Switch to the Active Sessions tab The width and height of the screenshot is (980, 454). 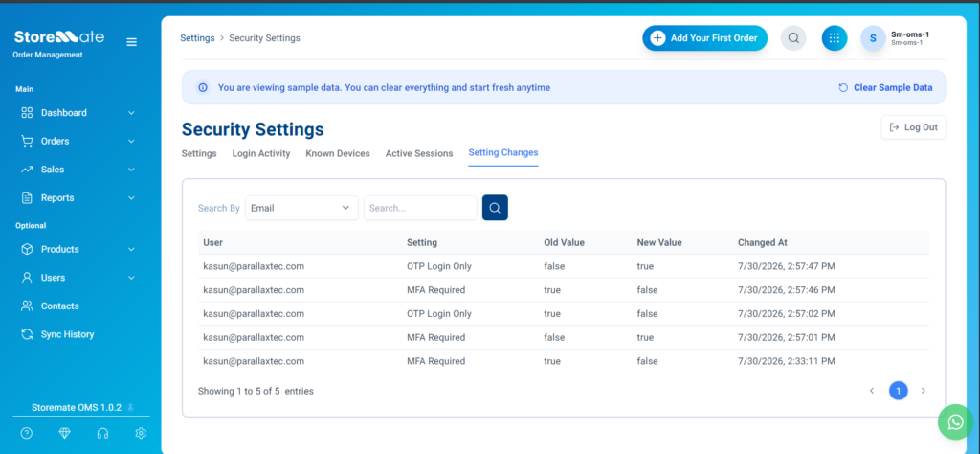click(419, 153)
